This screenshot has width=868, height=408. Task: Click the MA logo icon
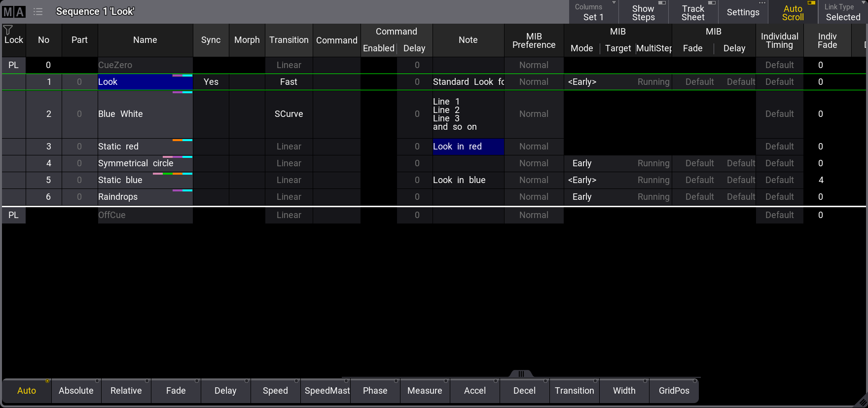(14, 12)
